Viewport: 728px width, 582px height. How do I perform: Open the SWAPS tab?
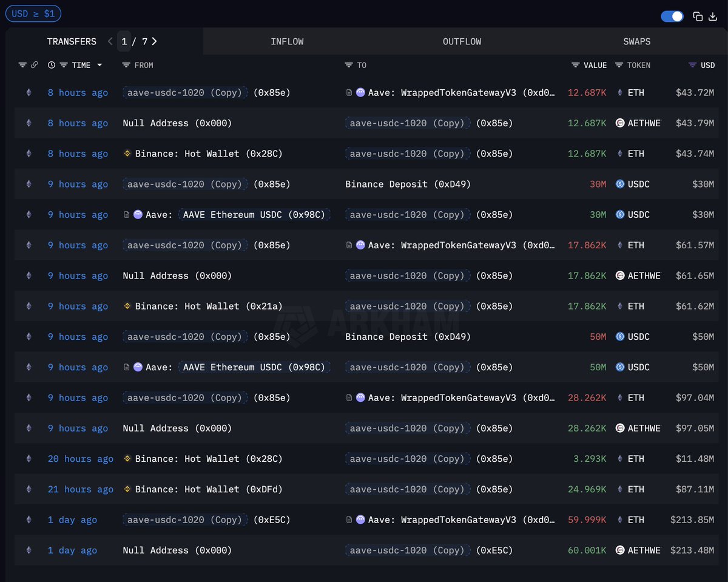coord(636,41)
